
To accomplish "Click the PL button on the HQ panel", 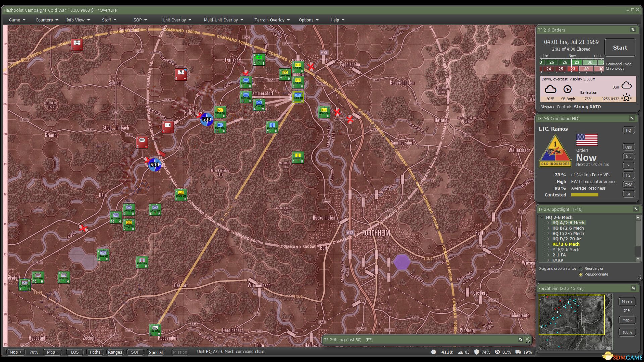I will tap(628, 166).
